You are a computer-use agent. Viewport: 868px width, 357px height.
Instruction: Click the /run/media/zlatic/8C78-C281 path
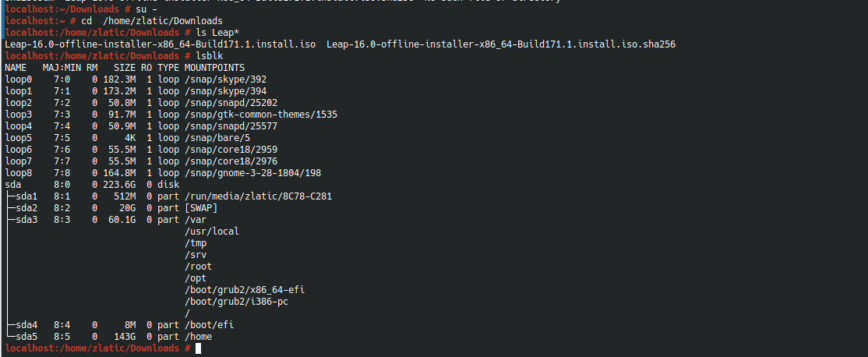(258, 196)
